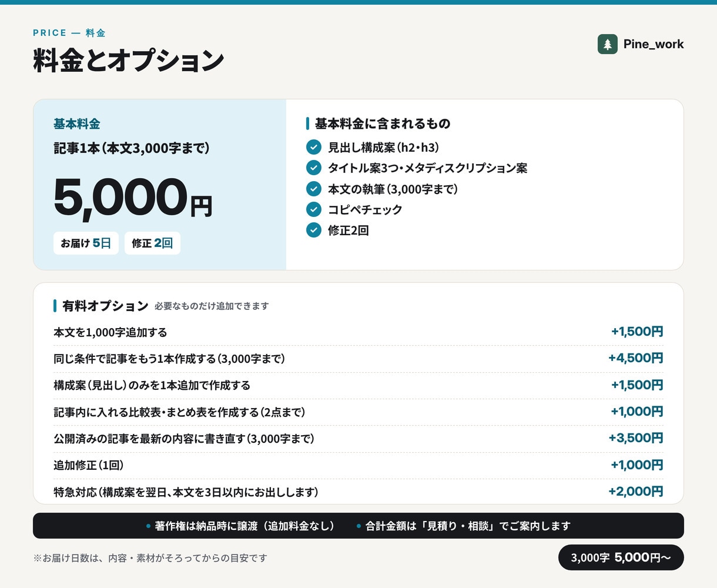This screenshot has height=588, width=717.
Task: Click the check icon beside コピペチェック
Action: point(314,209)
